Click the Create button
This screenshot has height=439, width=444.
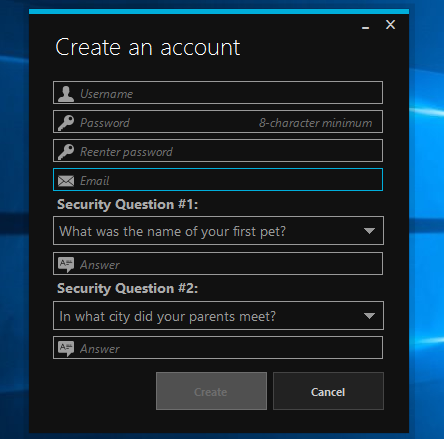(211, 391)
